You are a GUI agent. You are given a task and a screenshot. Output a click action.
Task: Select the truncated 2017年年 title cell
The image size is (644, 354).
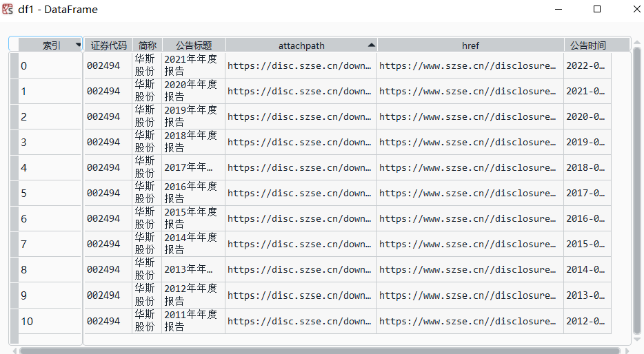(x=194, y=167)
